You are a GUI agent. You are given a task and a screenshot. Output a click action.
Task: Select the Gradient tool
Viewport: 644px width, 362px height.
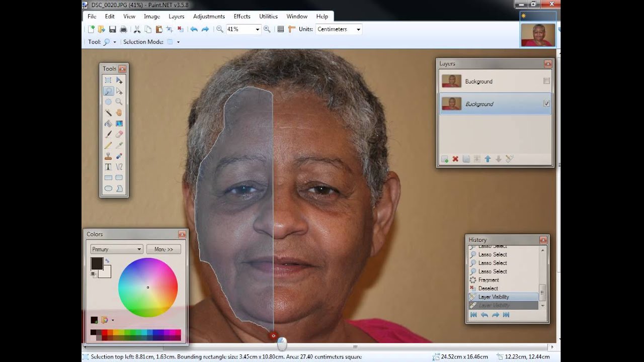coord(119,123)
